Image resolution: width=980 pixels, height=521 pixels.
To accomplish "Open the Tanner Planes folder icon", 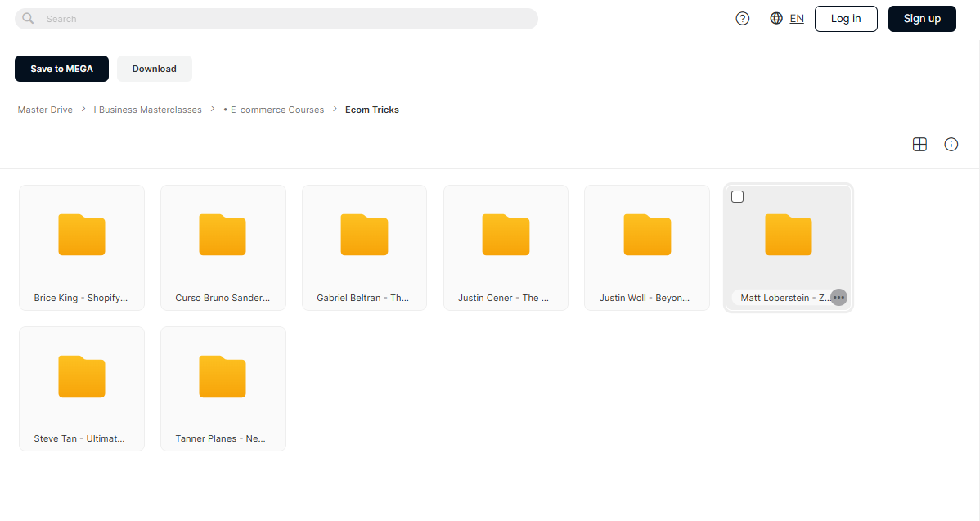I will point(223,377).
